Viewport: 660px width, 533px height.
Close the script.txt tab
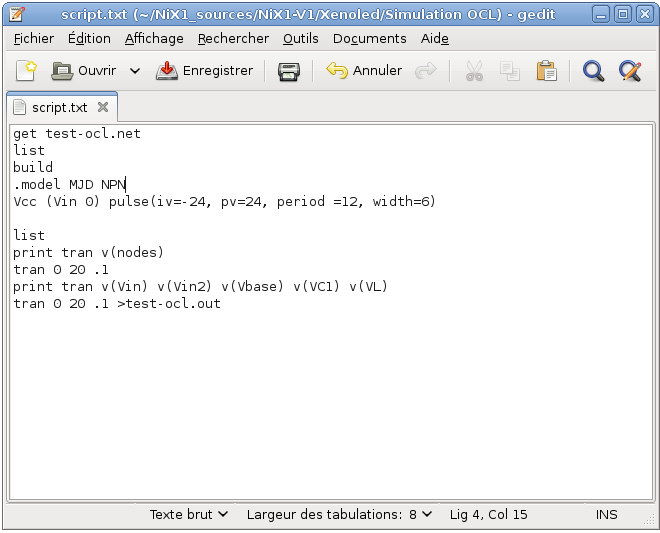pyautogui.click(x=104, y=107)
